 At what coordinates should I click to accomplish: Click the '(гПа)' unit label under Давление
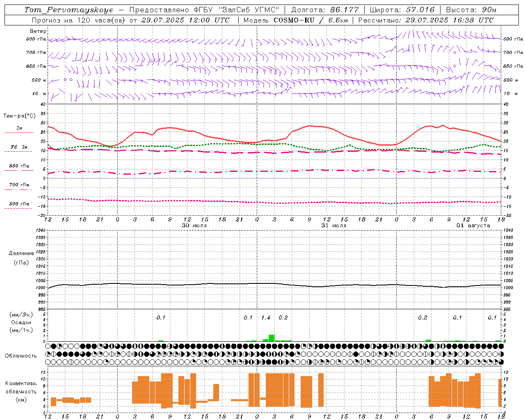21,262
